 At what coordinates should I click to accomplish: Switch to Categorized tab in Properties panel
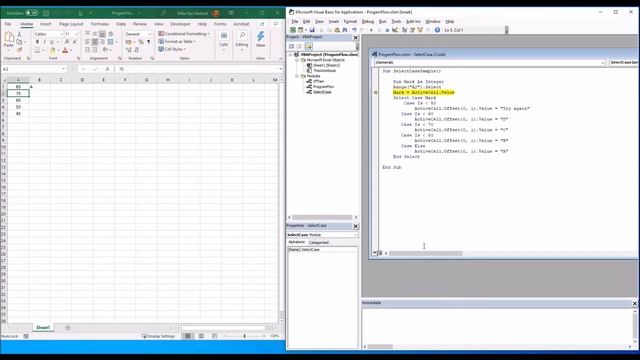point(319,242)
